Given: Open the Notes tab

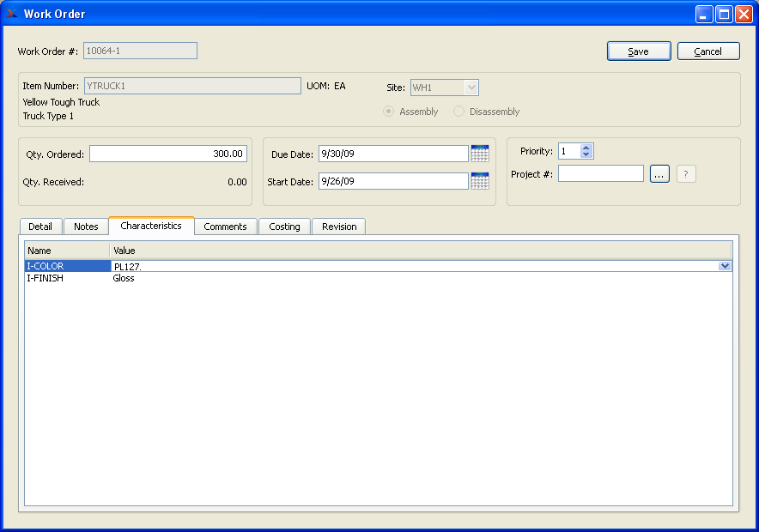Looking at the screenshot, I should coord(86,227).
